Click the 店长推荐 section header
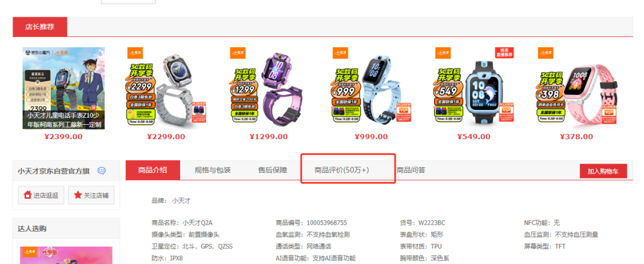This screenshot has height=264, width=644. pos(40,27)
